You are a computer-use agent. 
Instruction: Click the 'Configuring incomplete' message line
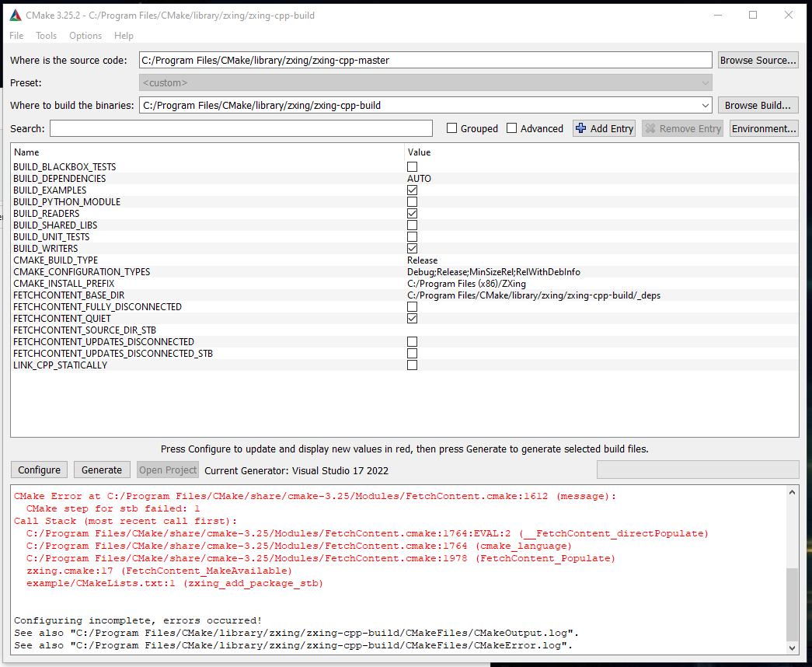pyautogui.click(x=138, y=620)
